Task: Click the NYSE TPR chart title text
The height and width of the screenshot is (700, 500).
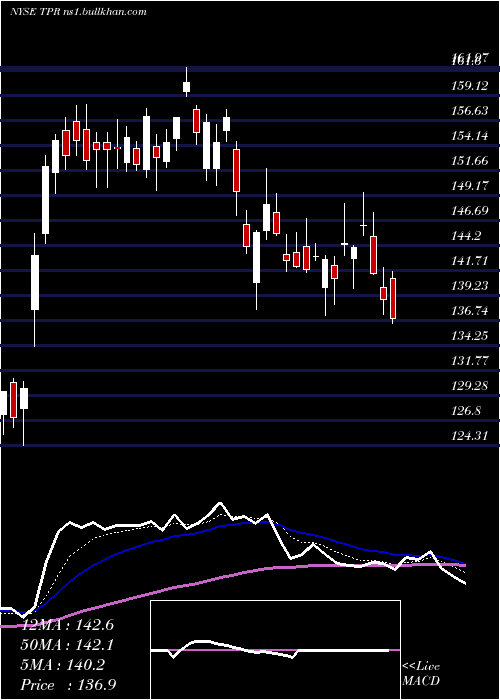Action: pyautogui.click(x=78, y=12)
